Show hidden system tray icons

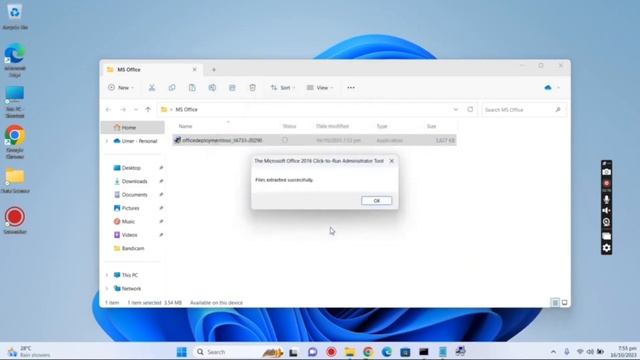point(553,352)
